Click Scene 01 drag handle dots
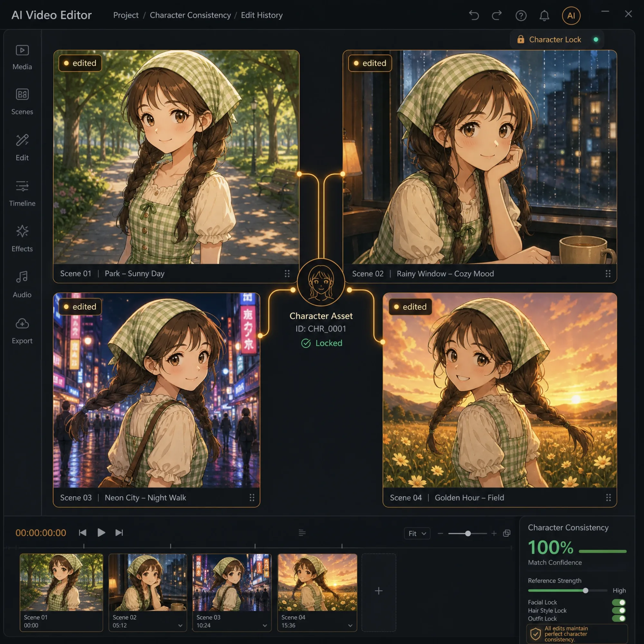Image resolution: width=644 pixels, height=644 pixels. pyautogui.click(x=287, y=274)
